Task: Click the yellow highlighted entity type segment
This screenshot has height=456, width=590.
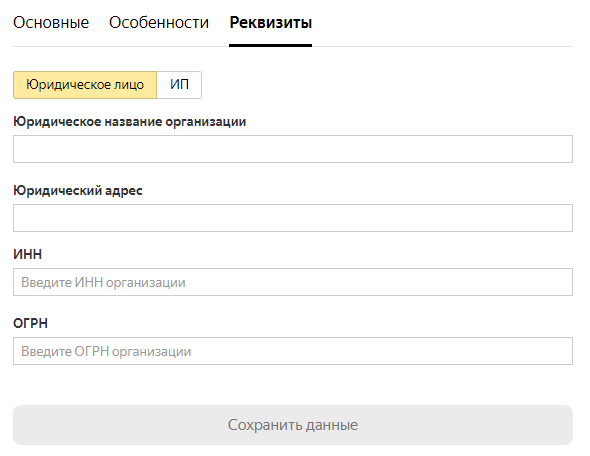Action: (85, 85)
